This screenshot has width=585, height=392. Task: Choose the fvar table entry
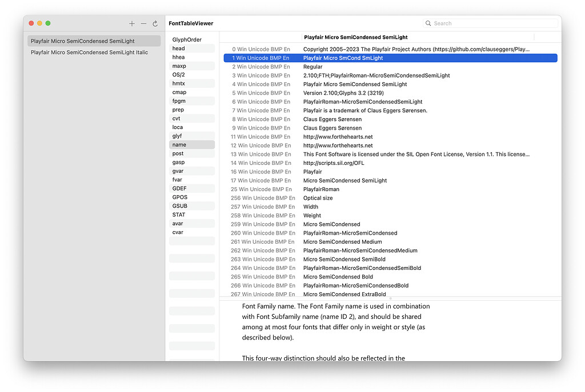pos(178,180)
